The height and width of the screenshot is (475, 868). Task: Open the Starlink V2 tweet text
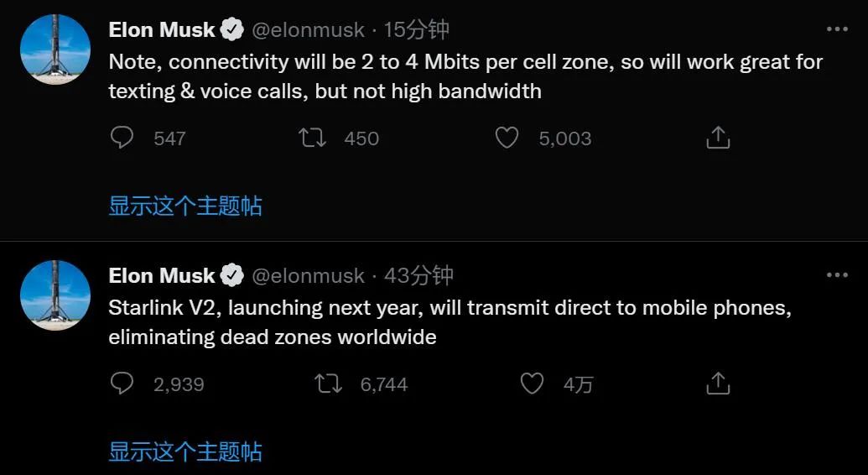pos(450,322)
